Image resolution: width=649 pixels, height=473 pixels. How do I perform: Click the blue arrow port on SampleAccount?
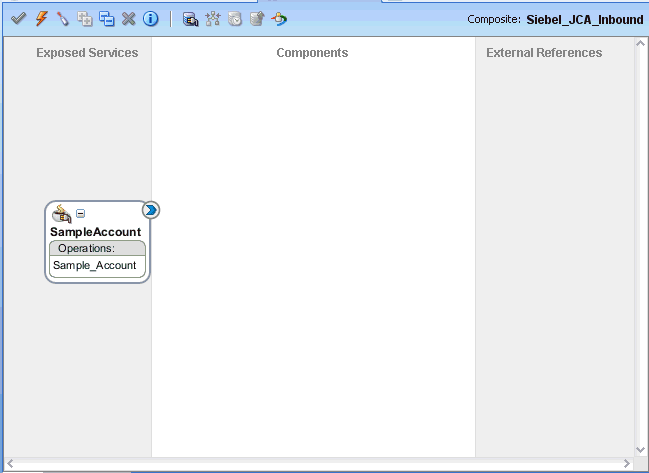(x=151, y=210)
